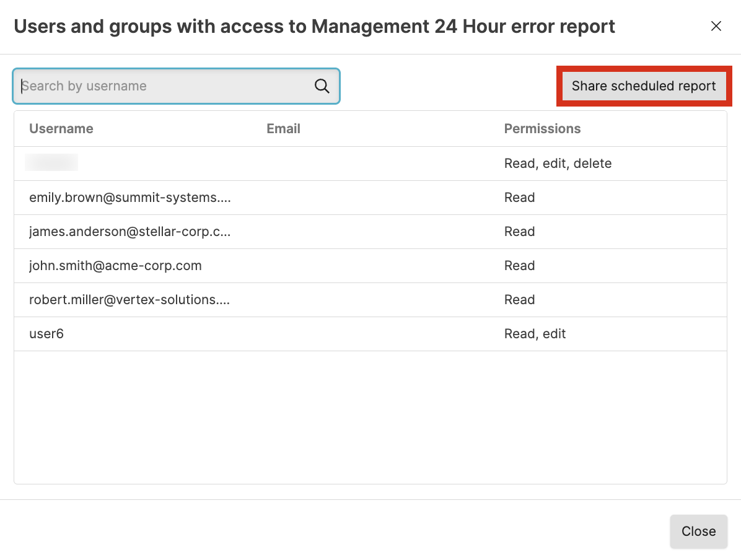This screenshot has width=741, height=560.
Task: Select the emily.brown@summit-systems user row
Action: click(129, 198)
